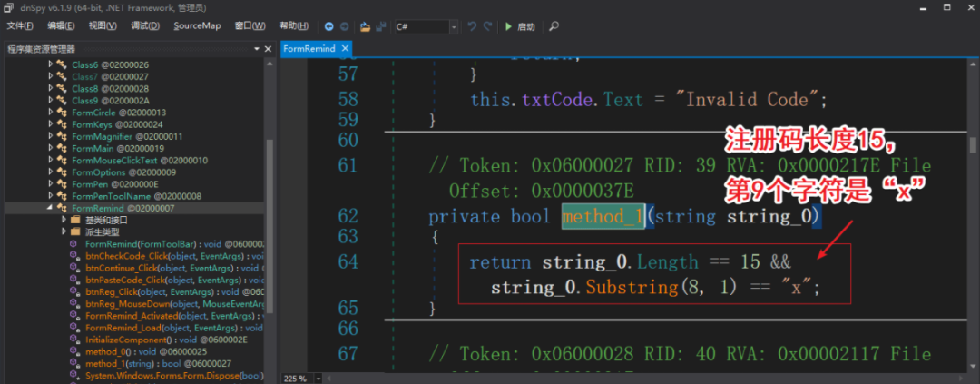This screenshot has height=384, width=980.
Task: Select FormRemind(FormToolBar) constructor
Action: point(174,244)
